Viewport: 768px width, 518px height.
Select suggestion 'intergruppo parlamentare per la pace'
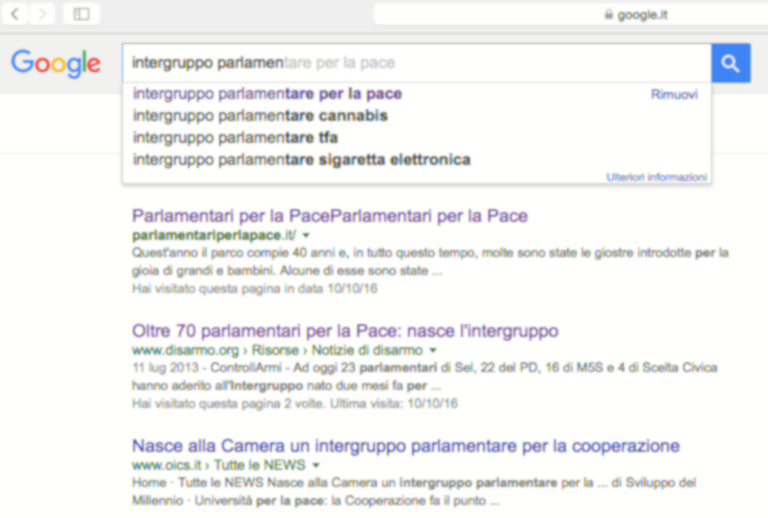tap(267, 94)
